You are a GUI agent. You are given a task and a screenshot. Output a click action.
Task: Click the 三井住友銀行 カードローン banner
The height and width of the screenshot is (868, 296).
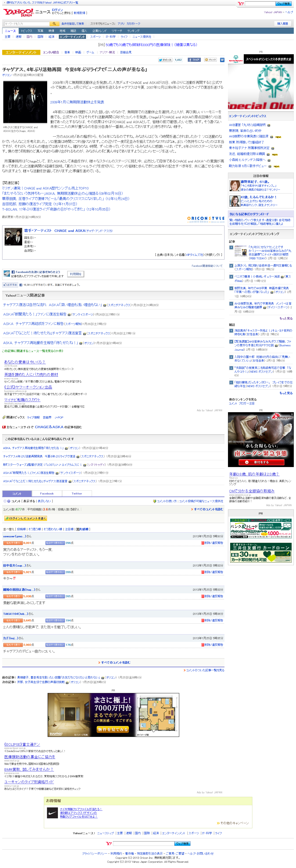261,552
